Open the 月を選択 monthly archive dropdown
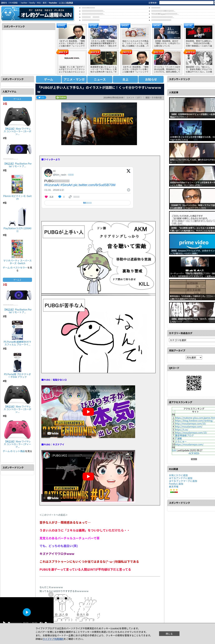Screen dimensions: 215x644 (x=194, y=357)
